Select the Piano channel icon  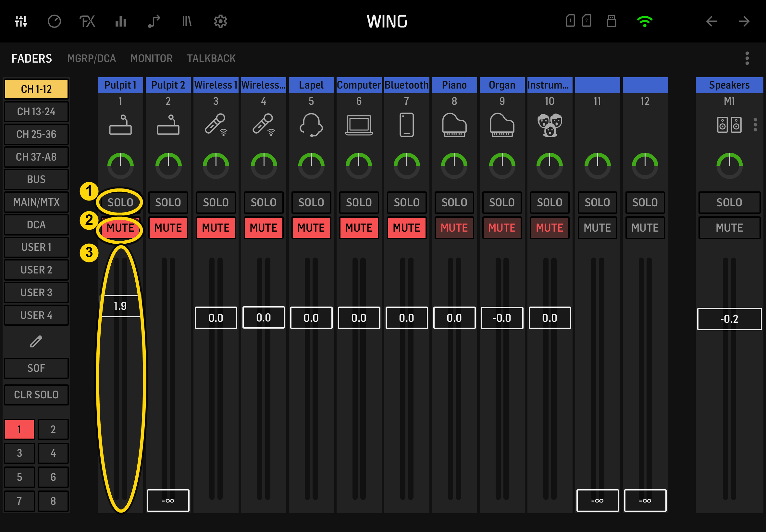[x=454, y=125]
